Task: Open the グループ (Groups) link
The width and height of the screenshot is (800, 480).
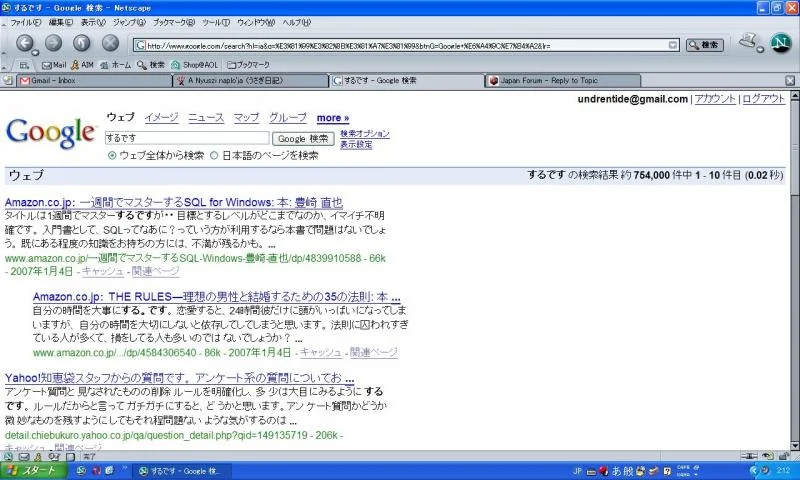Action: click(288, 117)
